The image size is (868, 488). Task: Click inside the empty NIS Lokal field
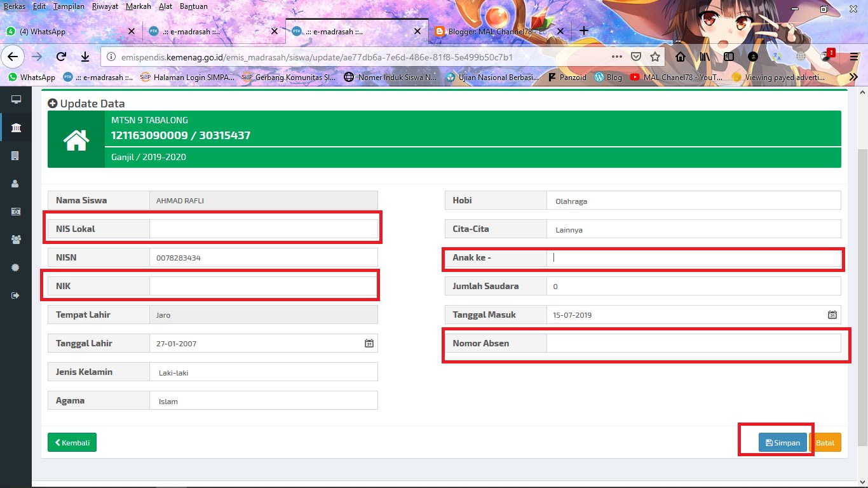click(264, 228)
